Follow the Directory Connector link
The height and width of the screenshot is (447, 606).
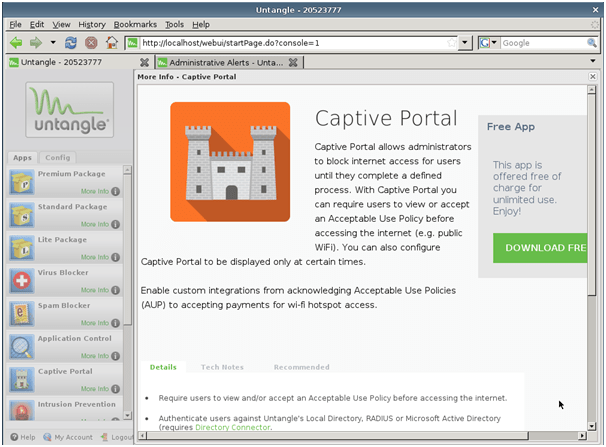[232, 427]
